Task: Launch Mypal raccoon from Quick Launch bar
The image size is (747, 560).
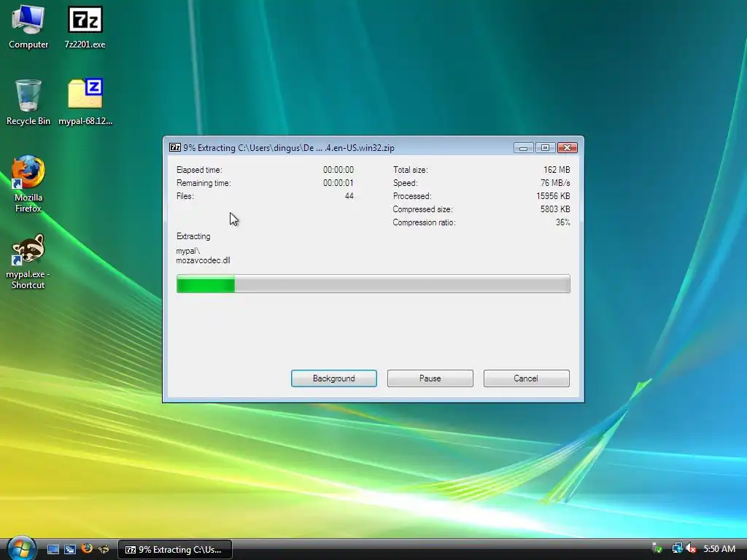Action: pos(104,549)
